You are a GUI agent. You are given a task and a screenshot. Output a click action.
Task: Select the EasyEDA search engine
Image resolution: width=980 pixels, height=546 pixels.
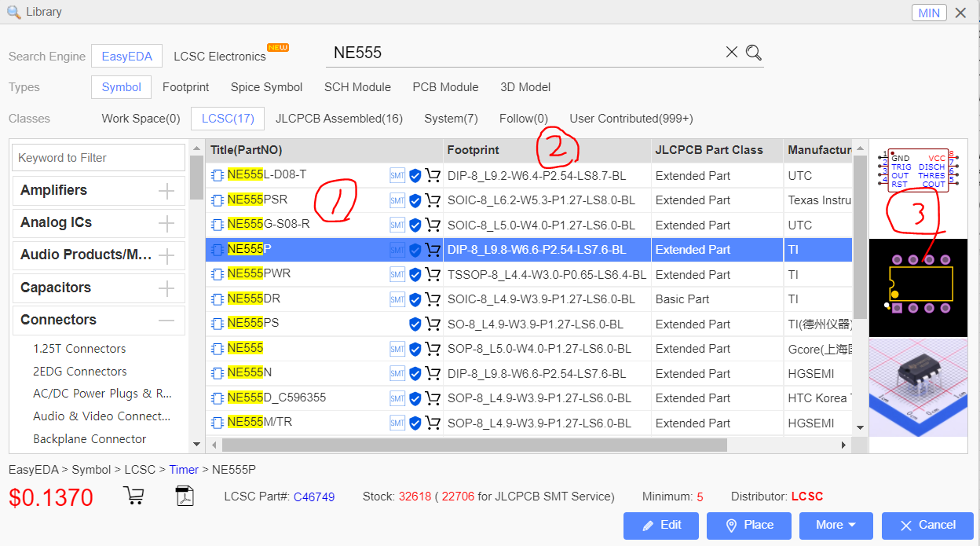pyautogui.click(x=127, y=56)
